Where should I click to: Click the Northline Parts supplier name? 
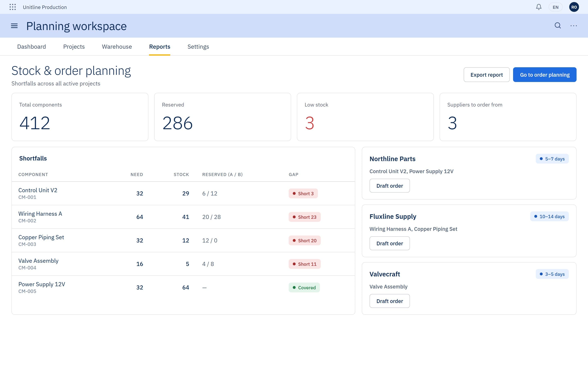click(x=392, y=159)
